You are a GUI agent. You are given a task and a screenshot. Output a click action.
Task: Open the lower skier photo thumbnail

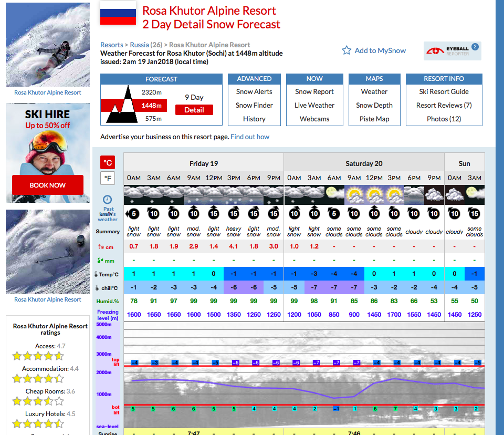coord(48,252)
